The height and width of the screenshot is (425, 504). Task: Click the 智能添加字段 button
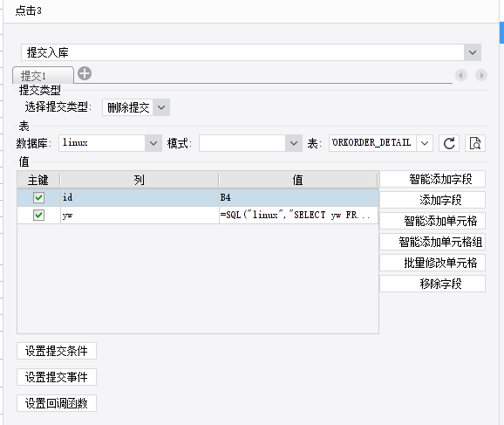coord(432,179)
